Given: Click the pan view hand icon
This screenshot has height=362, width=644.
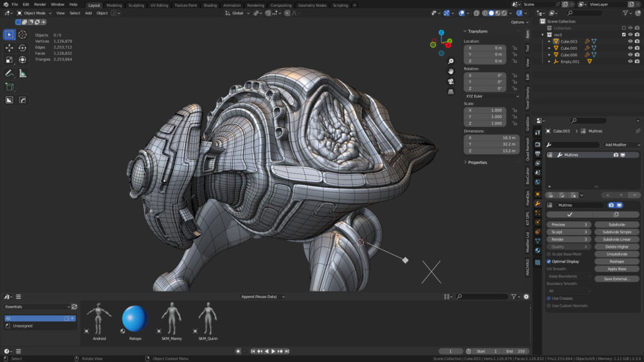Looking at the screenshot, I should [x=451, y=72].
